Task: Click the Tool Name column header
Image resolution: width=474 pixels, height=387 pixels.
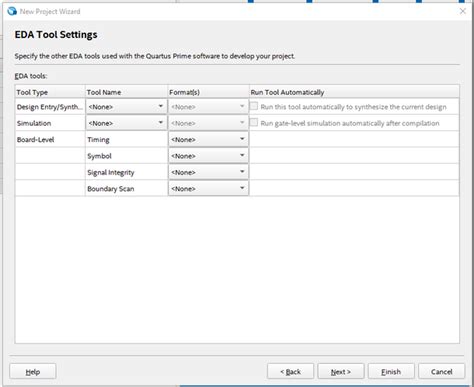Action: (x=126, y=92)
